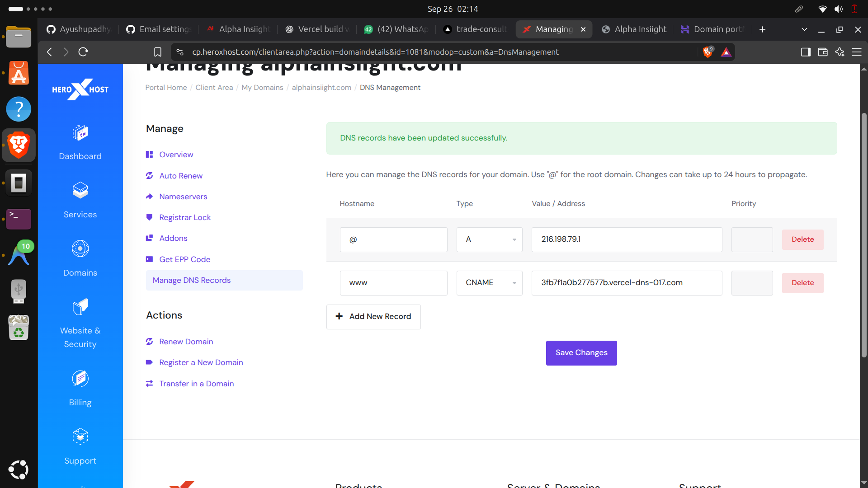Open the tab list chevron dropdown
This screenshot has height=488, width=868.
tap(804, 29)
